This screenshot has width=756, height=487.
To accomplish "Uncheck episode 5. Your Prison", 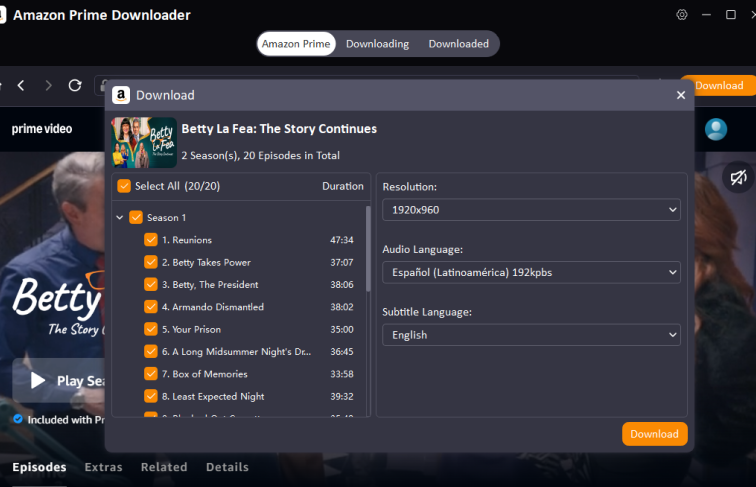I will [x=151, y=329].
